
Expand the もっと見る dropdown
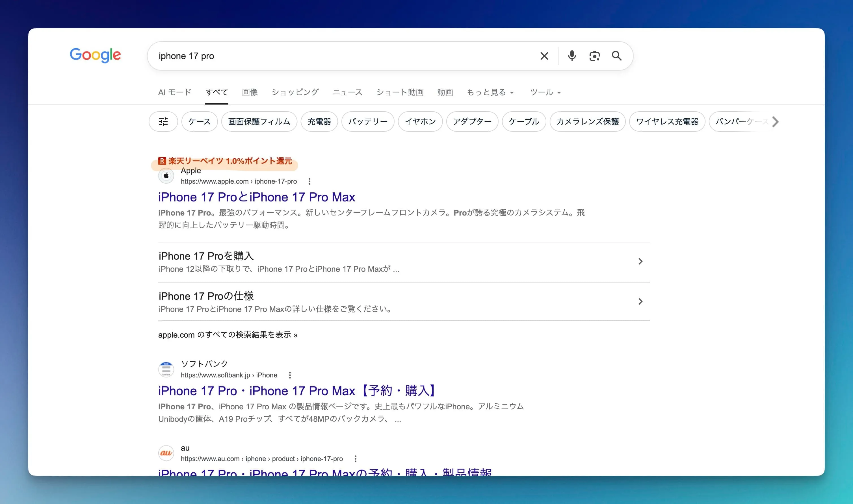(x=490, y=92)
